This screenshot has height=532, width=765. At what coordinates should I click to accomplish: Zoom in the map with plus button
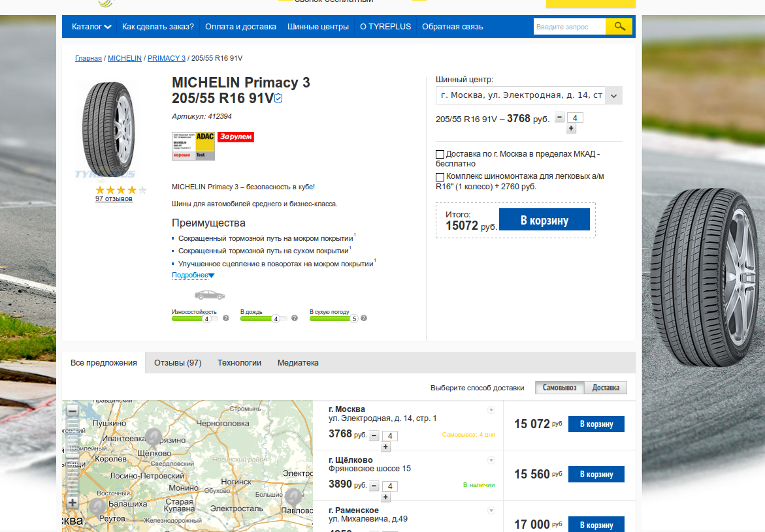pyautogui.click(x=73, y=502)
